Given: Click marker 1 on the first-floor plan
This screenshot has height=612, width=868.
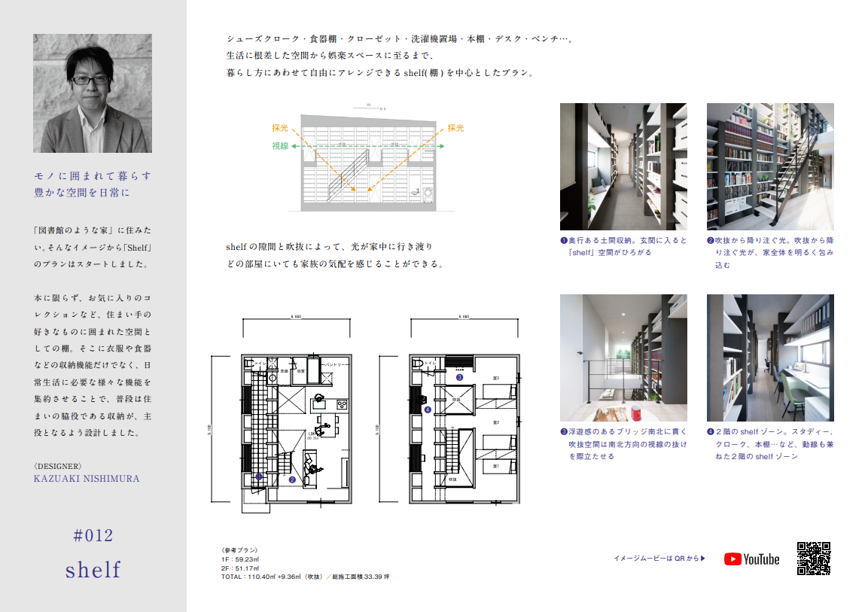Looking at the screenshot, I should pyautogui.click(x=258, y=477).
